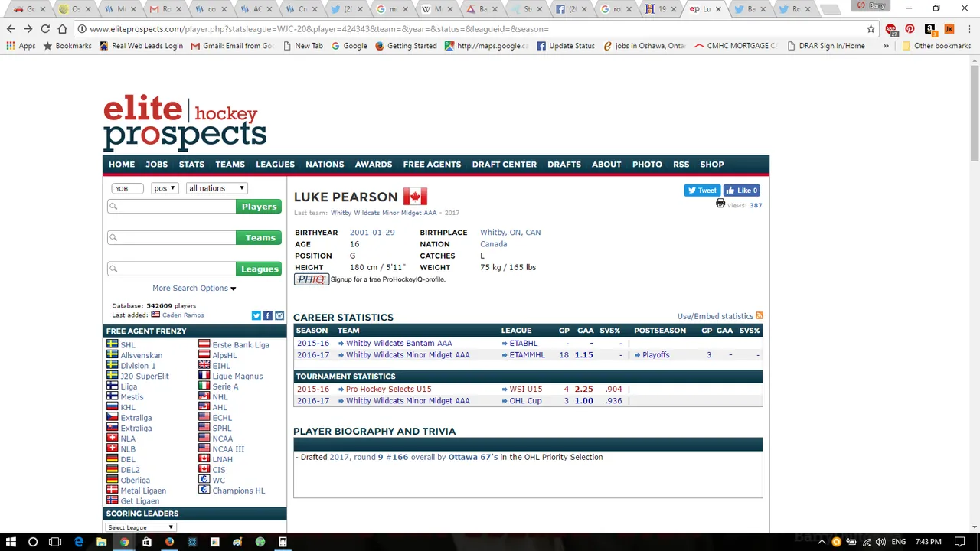Open the sidebar Twitter icon under Database

pos(256,315)
